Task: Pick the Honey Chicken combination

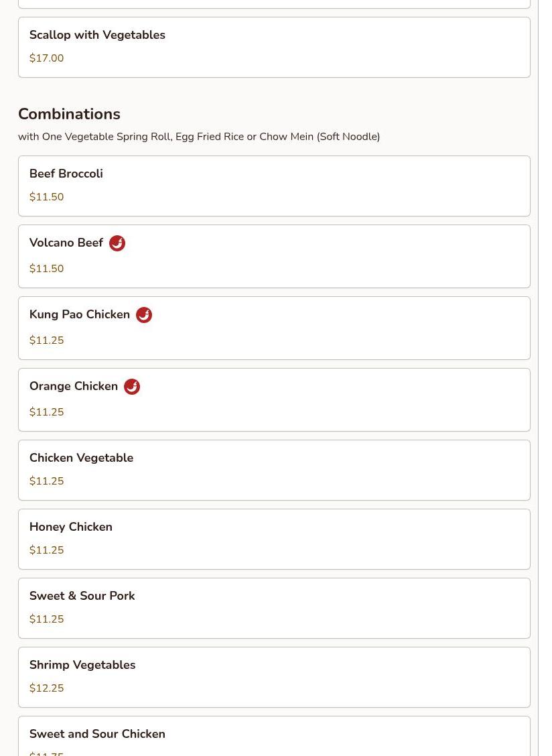Action: coord(71,527)
